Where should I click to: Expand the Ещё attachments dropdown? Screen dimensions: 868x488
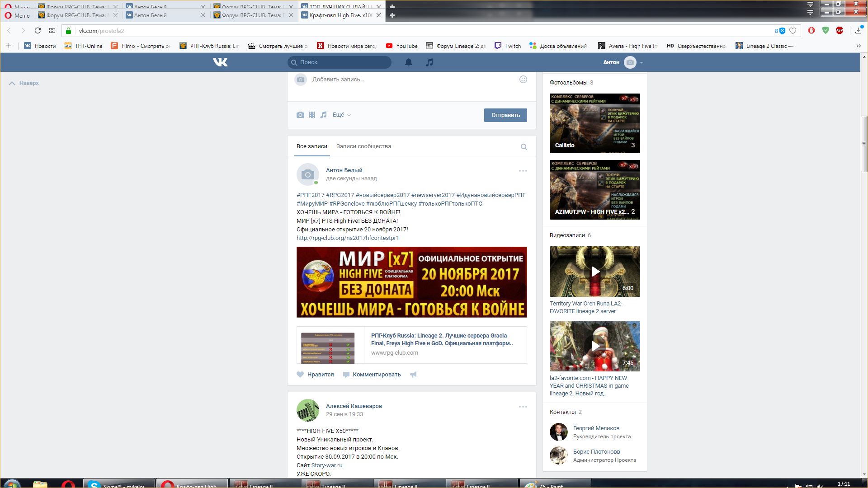pyautogui.click(x=341, y=115)
